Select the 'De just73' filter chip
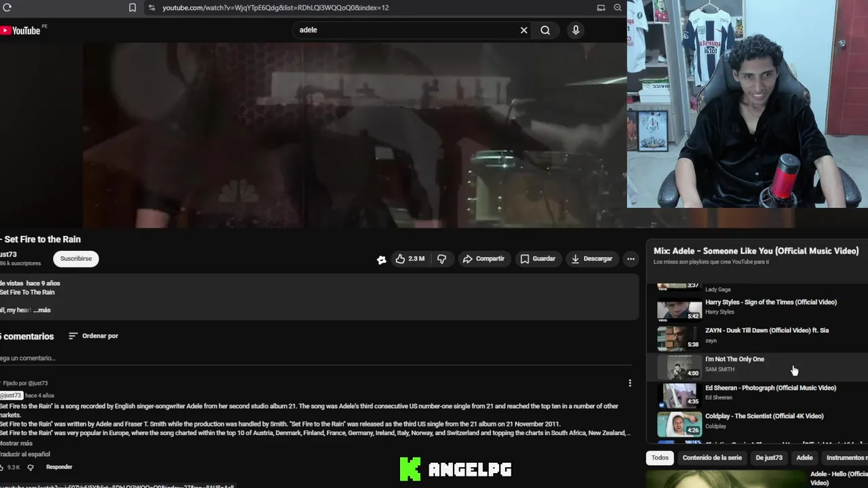Viewport: 868px width, 488px height. click(769, 458)
